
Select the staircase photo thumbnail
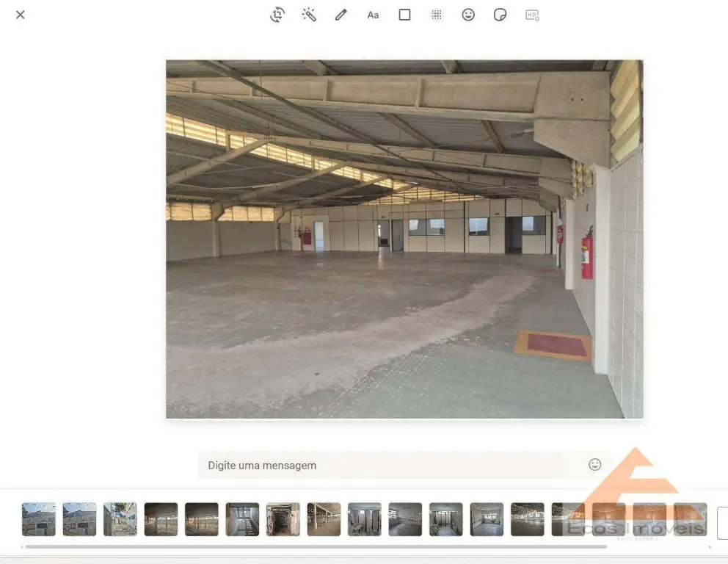click(242, 519)
